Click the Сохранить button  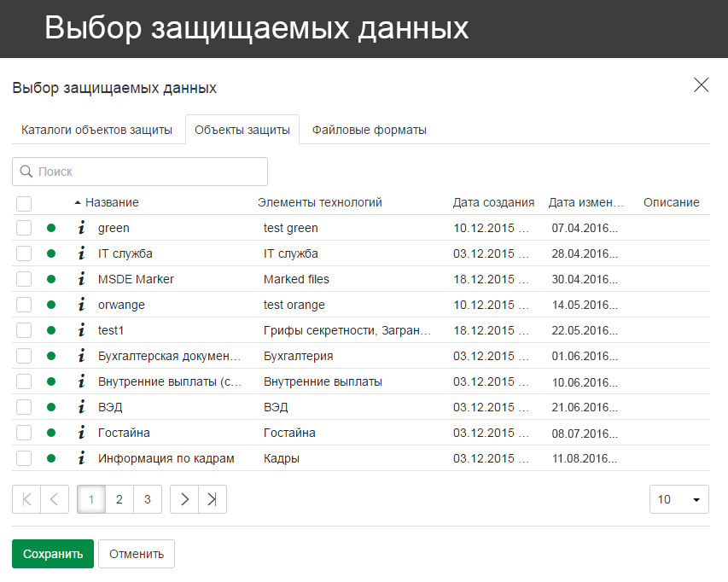(x=53, y=554)
